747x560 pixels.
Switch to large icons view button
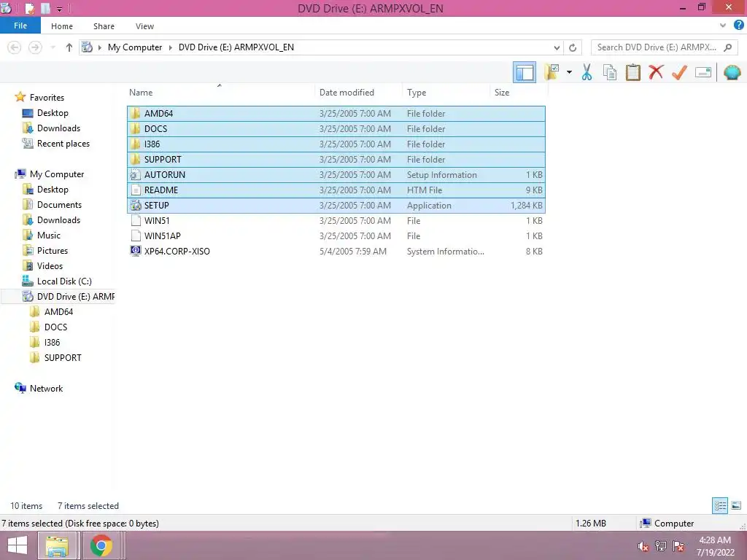point(736,505)
